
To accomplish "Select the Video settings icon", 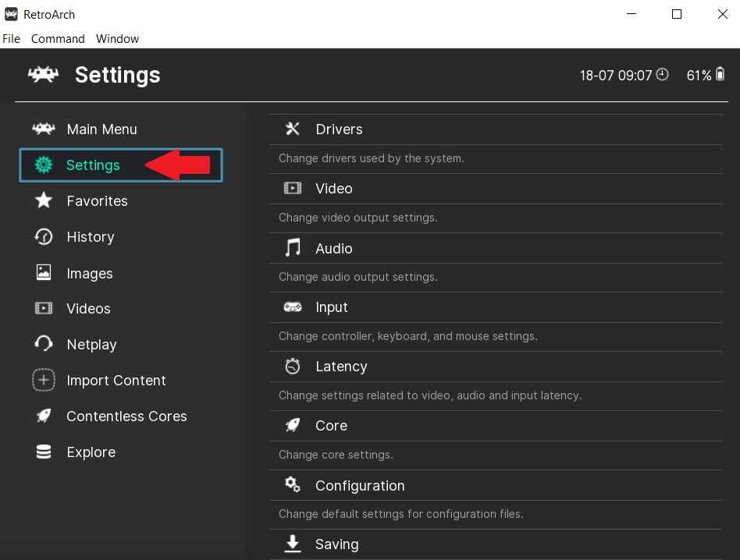I will click(x=292, y=188).
